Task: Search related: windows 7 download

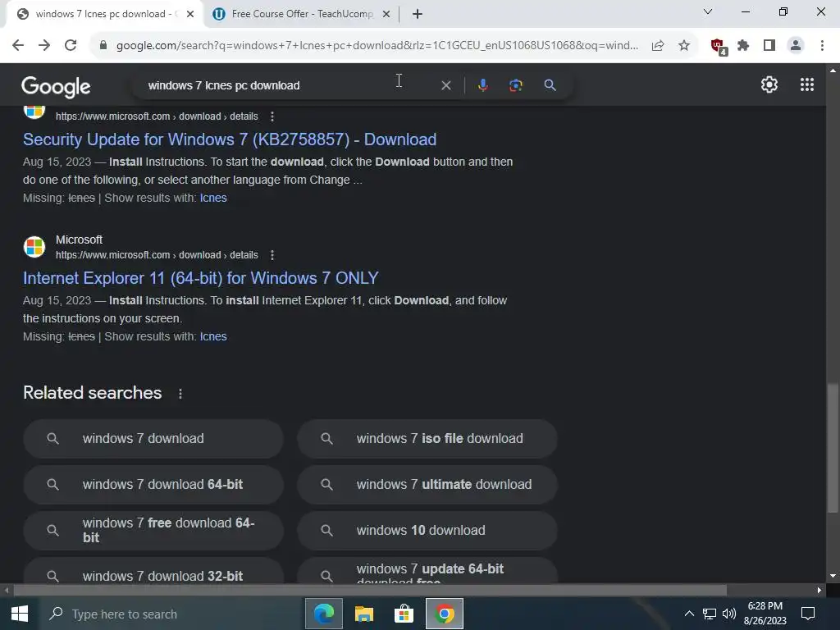Action: coord(153,439)
